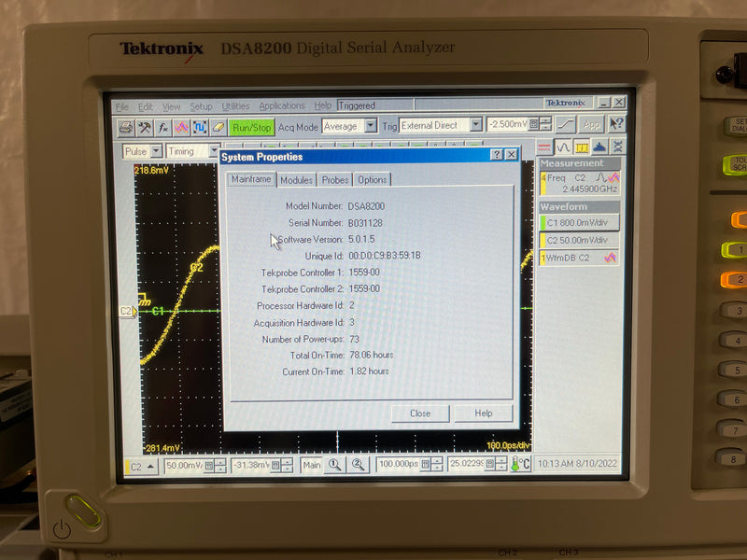
Task: Click the Close button in System Properties
Action: pyautogui.click(x=420, y=413)
